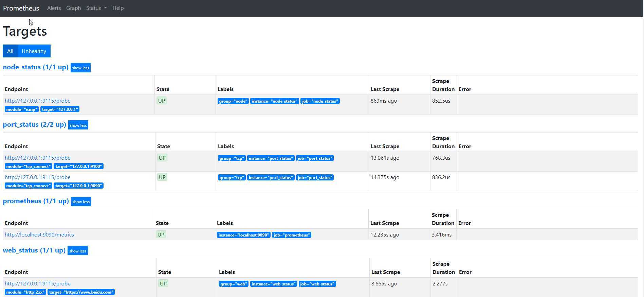This screenshot has width=644, height=297.
Task: Show only Unhealthy targets
Action: (x=34, y=51)
